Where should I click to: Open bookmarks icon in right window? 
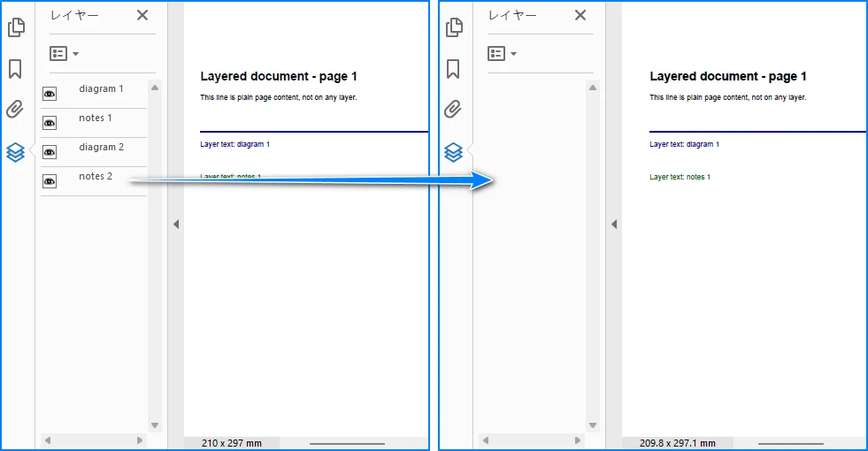(x=453, y=69)
